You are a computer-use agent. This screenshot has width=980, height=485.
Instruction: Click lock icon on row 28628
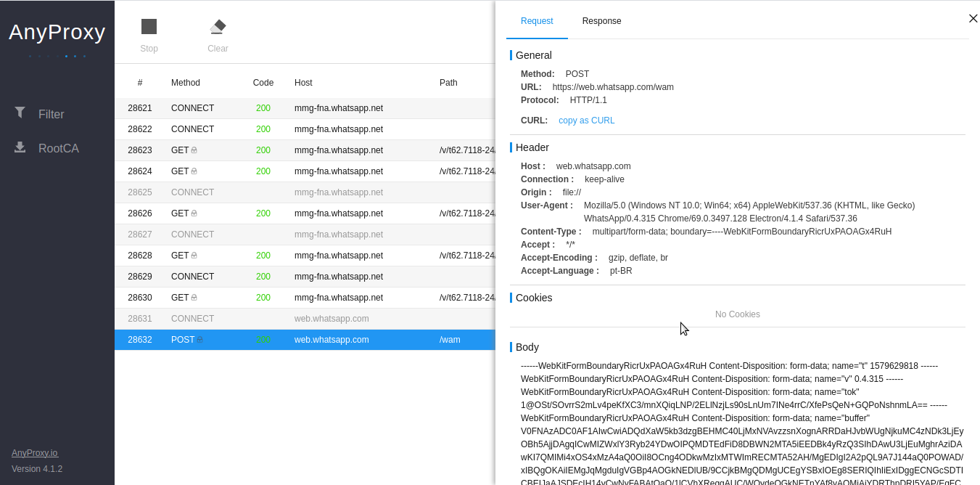194,256
